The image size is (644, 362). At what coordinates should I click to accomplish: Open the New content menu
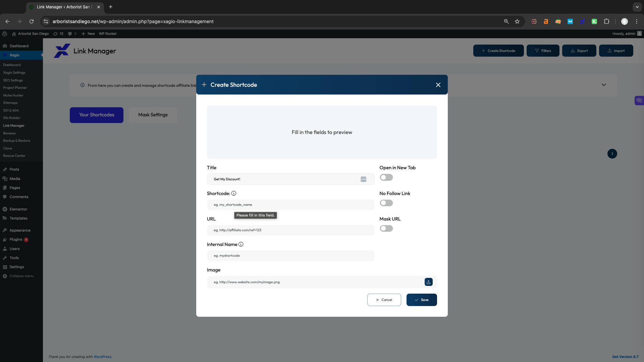pyautogui.click(x=88, y=34)
